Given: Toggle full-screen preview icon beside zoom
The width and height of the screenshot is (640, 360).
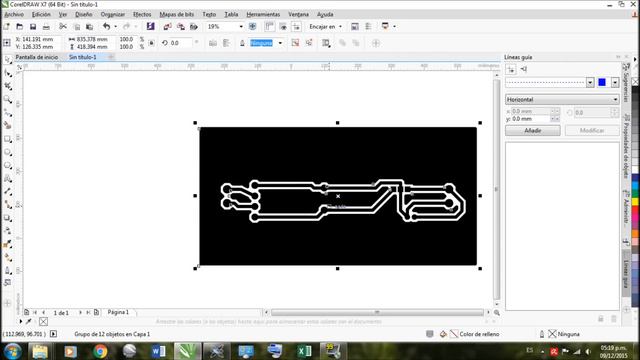Looking at the screenshot, I should point(253,27).
